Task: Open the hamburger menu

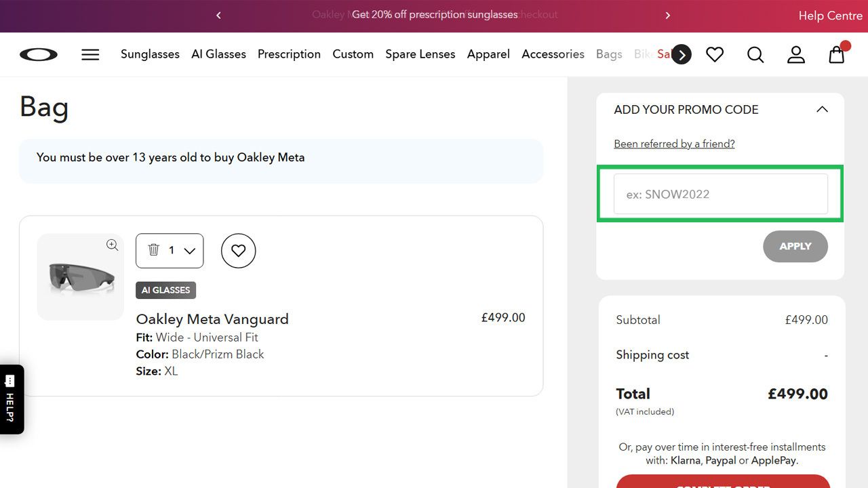Action: coord(90,54)
